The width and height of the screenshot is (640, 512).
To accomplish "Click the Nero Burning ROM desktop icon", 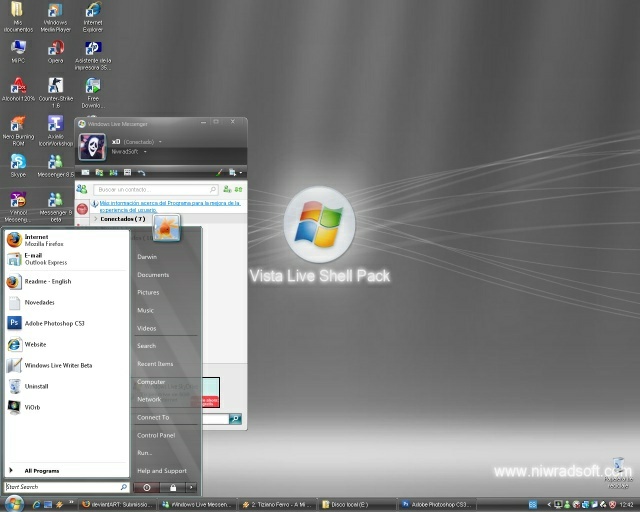I will (18, 131).
